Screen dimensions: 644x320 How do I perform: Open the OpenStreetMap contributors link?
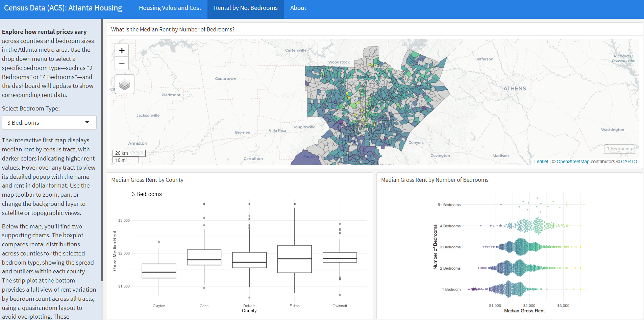(x=573, y=162)
